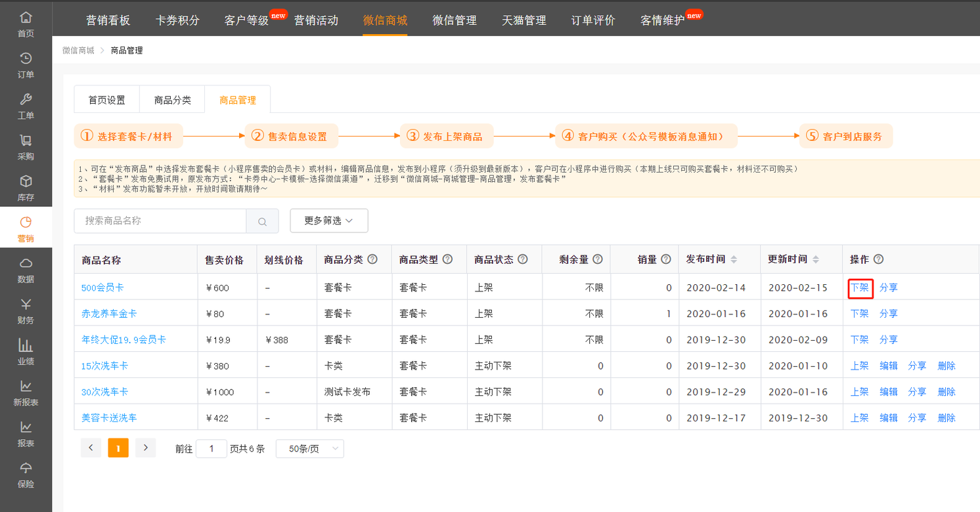The height and width of the screenshot is (512, 980).
Task: Open 卡券积分 top menu
Action: point(177,20)
